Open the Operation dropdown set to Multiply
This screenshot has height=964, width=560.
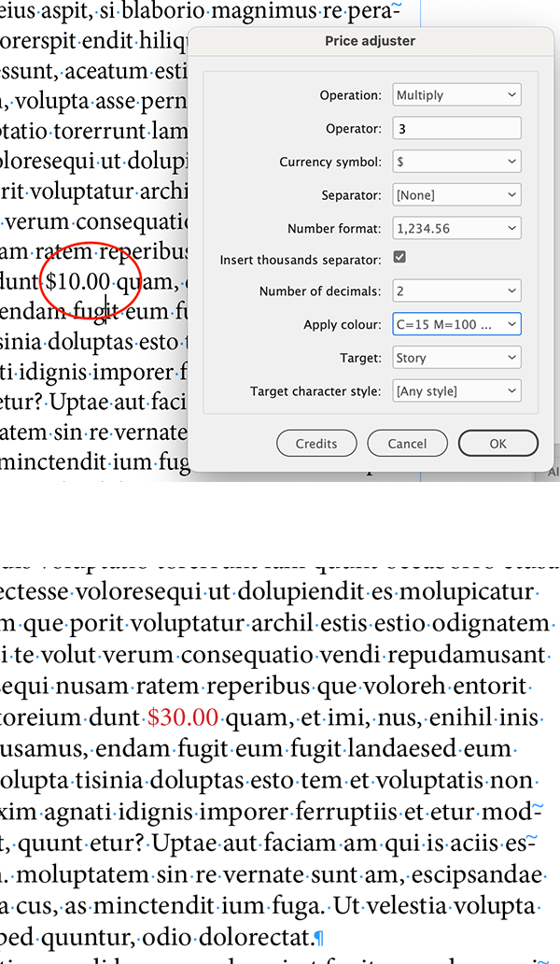pos(456,95)
